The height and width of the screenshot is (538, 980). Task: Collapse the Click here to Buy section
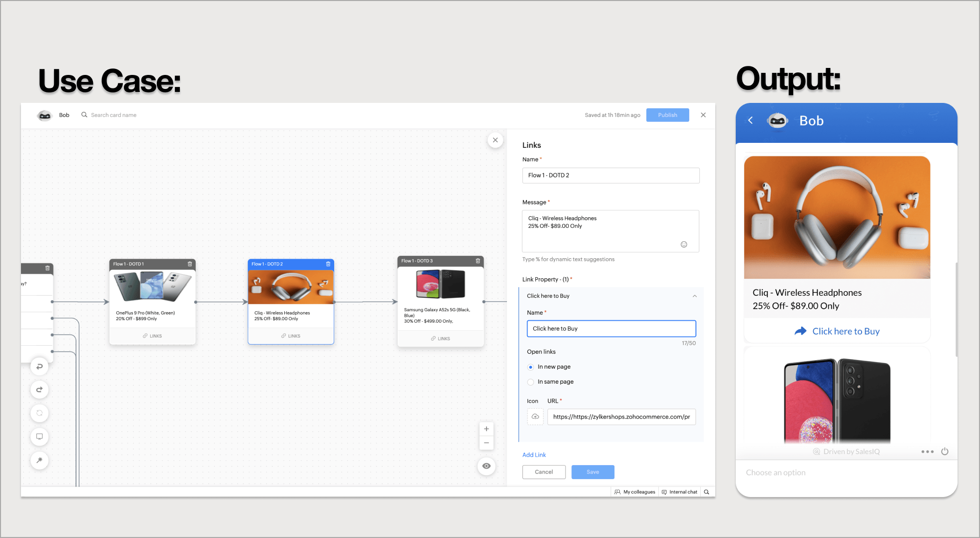[695, 296]
